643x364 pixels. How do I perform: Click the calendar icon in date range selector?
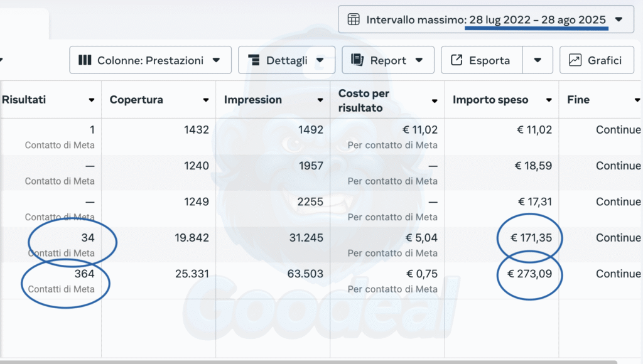(354, 19)
